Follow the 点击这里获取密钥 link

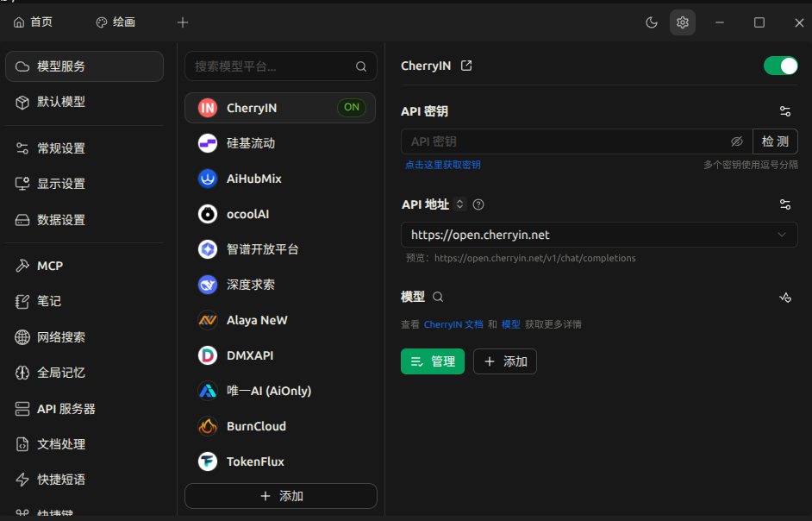tap(443, 165)
